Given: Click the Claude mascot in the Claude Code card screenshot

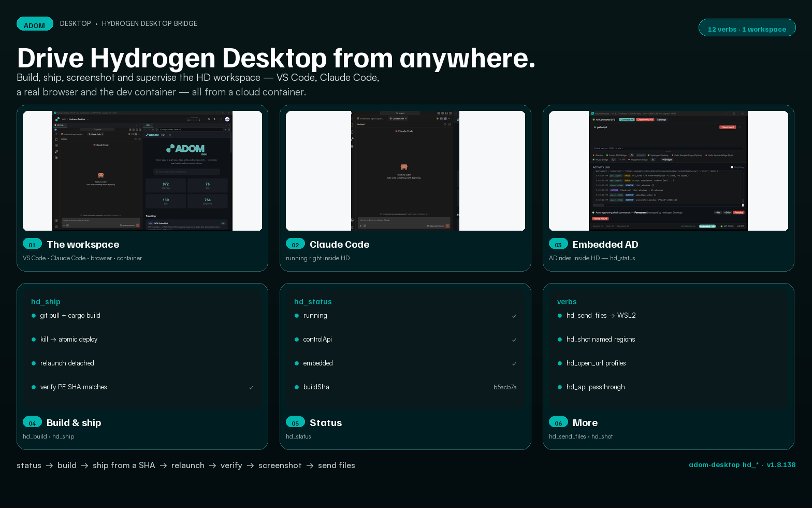Looking at the screenshot, I should click(x=404, y=167).
